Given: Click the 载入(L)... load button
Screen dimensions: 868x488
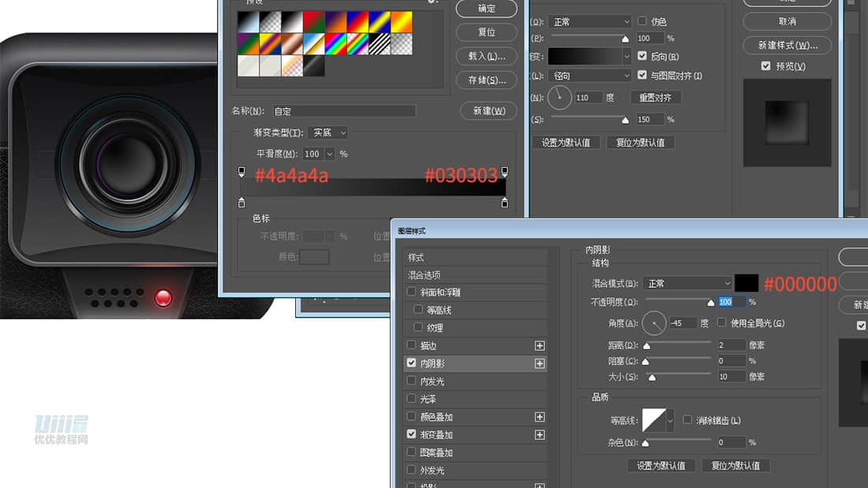Looking at the screenshot, I should tap(487, 56).
